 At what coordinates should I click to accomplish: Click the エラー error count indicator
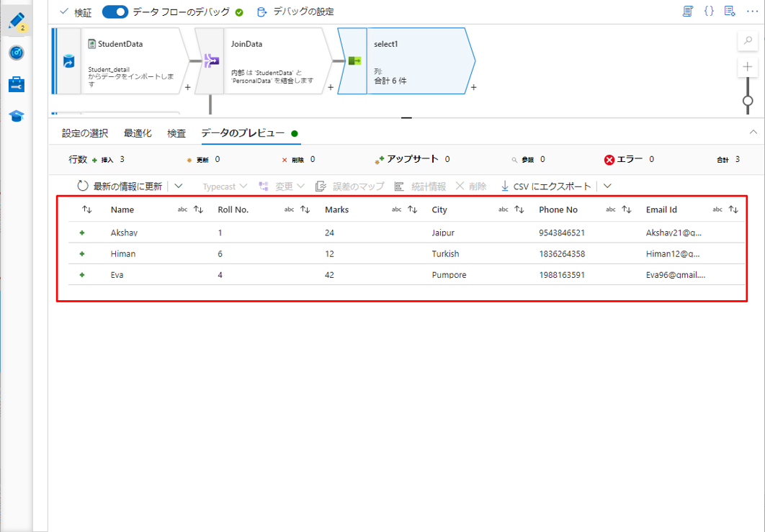[x=630, y=159]
